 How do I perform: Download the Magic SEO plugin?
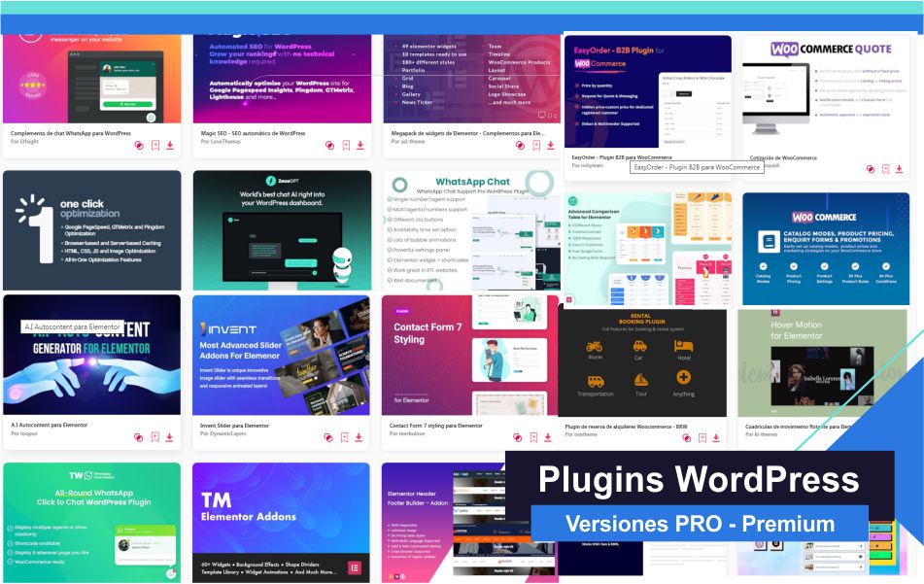[x=360, y=145]
